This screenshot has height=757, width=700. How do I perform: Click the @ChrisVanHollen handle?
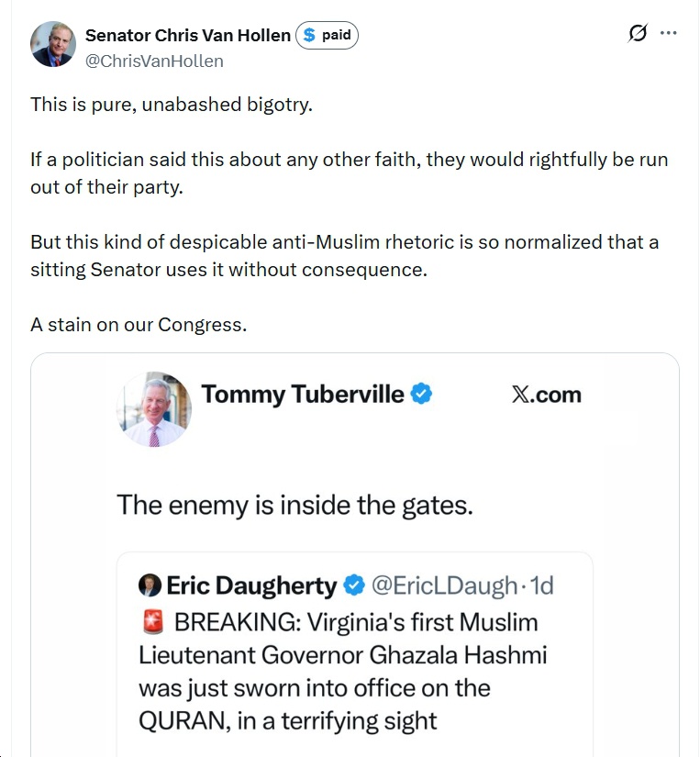(154, 61)
